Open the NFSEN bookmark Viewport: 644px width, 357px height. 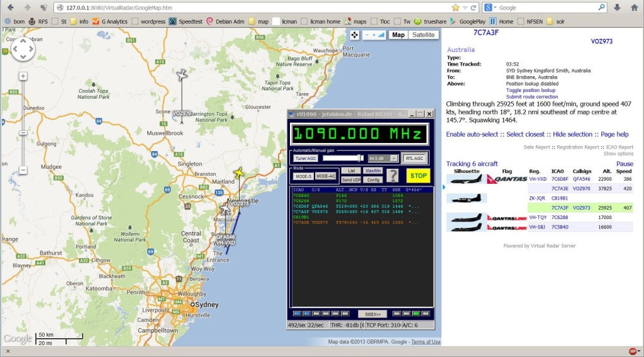[x=530, y=21]
